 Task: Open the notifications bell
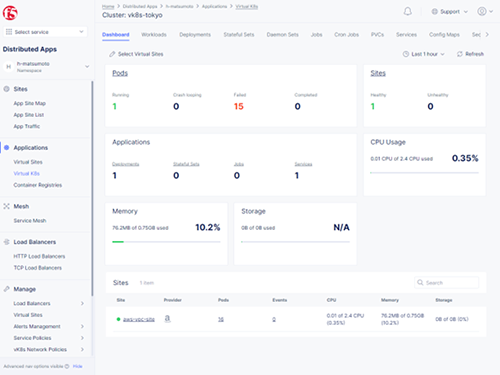coord(407,12)
